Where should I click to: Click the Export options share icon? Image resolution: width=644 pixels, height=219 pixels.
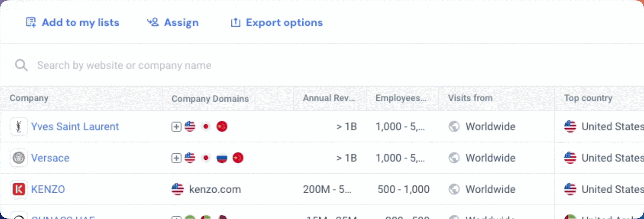point(235,22)
